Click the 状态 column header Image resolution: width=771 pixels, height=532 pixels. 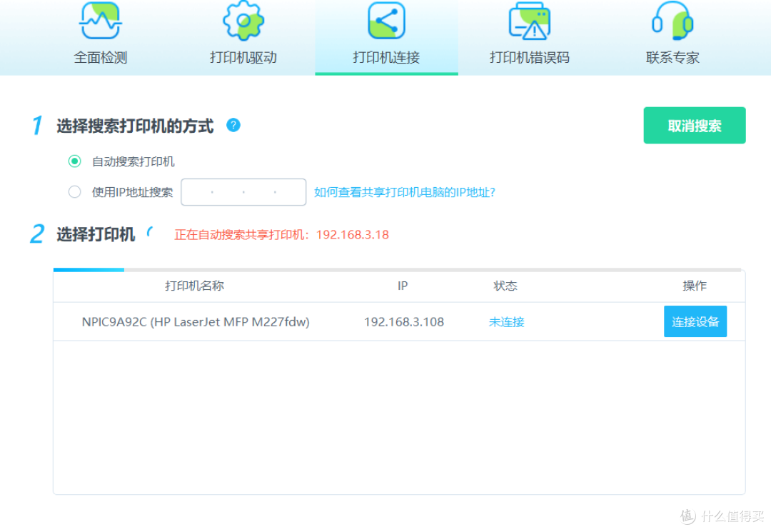pos(505,286)
